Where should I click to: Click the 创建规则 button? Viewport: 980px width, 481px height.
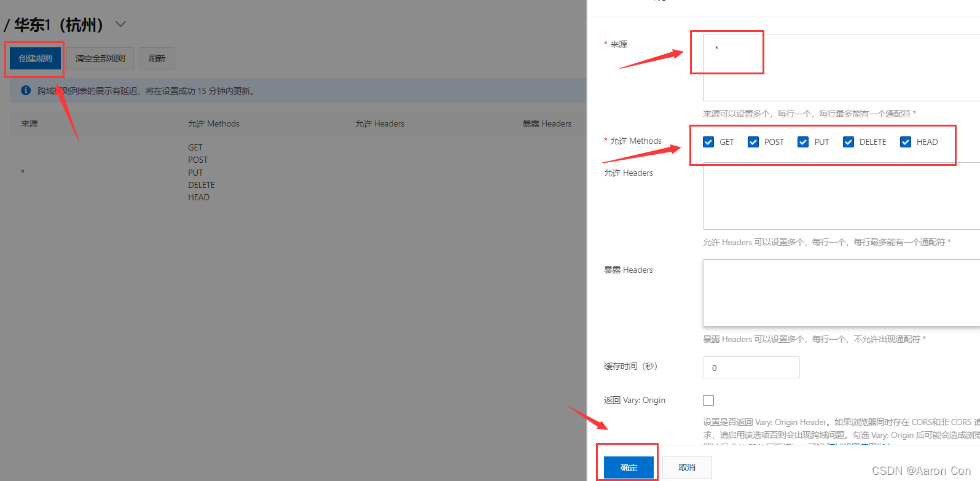click(36, 58)
